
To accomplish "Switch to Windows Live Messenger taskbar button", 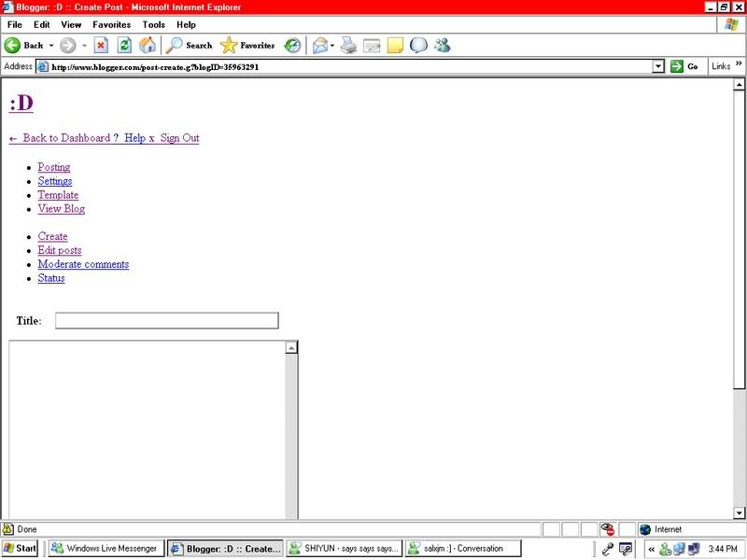I will coord(106,549).
